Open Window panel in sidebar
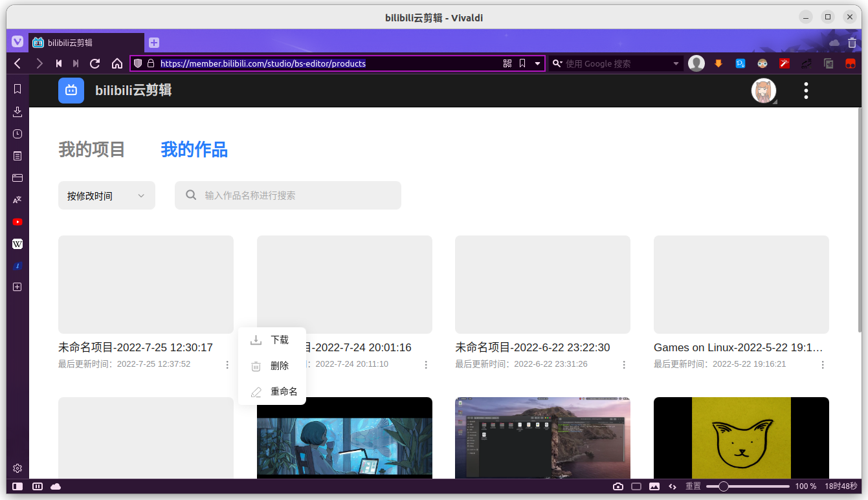 pyautogui.click(x=17, y=178)
